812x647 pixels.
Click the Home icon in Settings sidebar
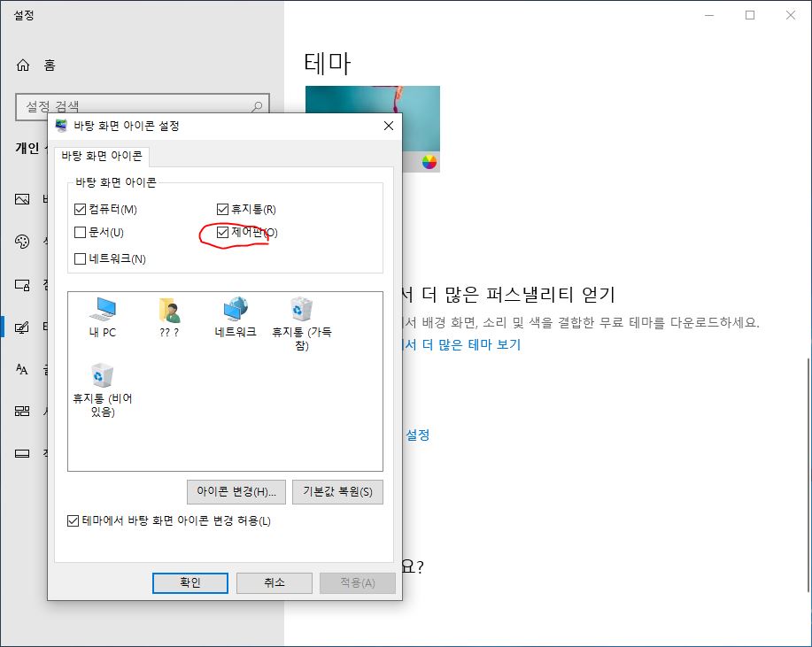[23, 65]
